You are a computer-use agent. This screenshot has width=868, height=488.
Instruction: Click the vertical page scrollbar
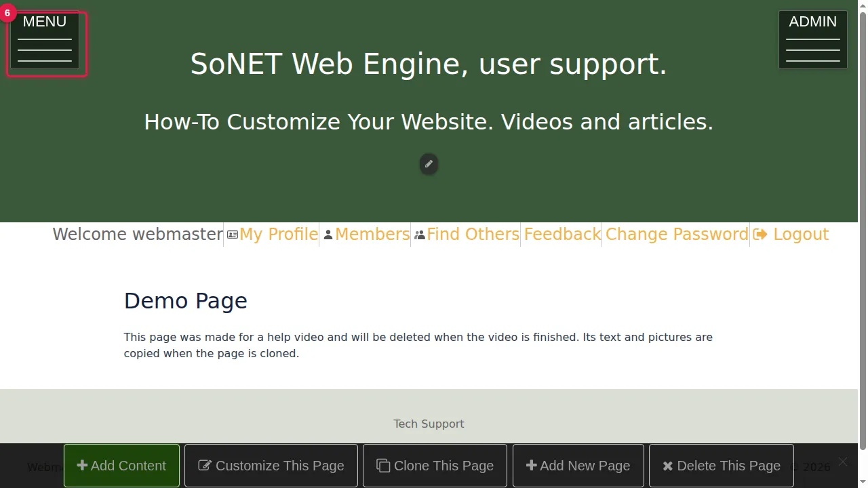(863, 230)
